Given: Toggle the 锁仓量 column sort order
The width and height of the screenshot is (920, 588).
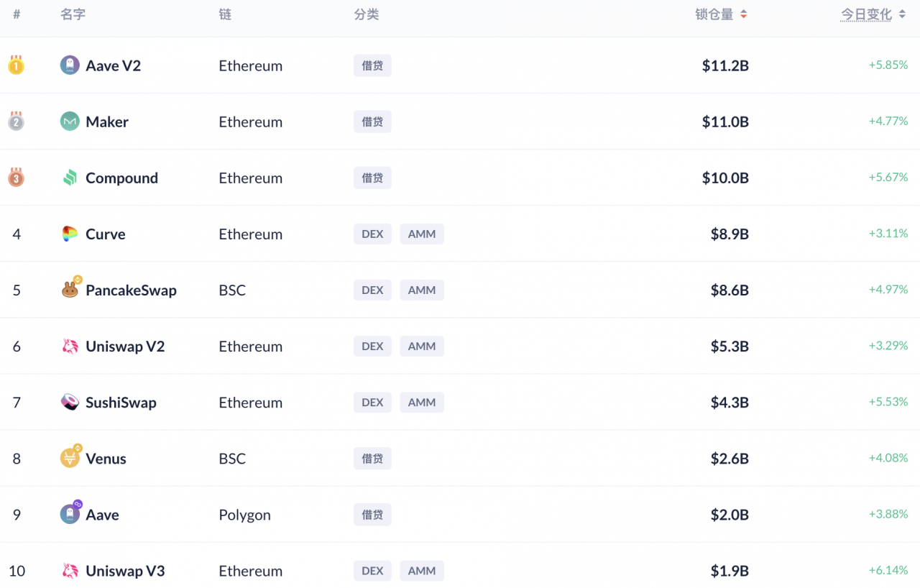Looking at the screenshot, I should point(722,14).
